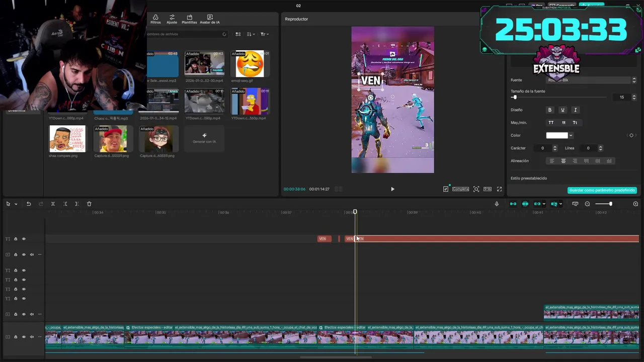The height and width of the screenshot is (362, 644).
Task: Set text to all lowercase tt
Action: tap(563, 123)
